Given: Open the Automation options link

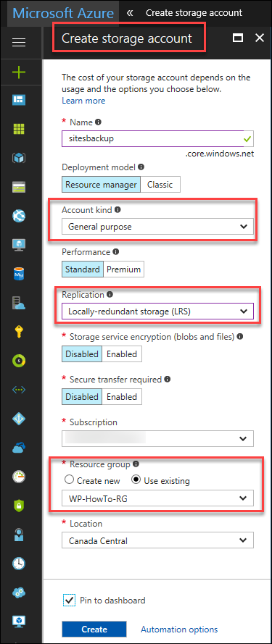Looking at the screenshot, I should (x=179, y=630).
